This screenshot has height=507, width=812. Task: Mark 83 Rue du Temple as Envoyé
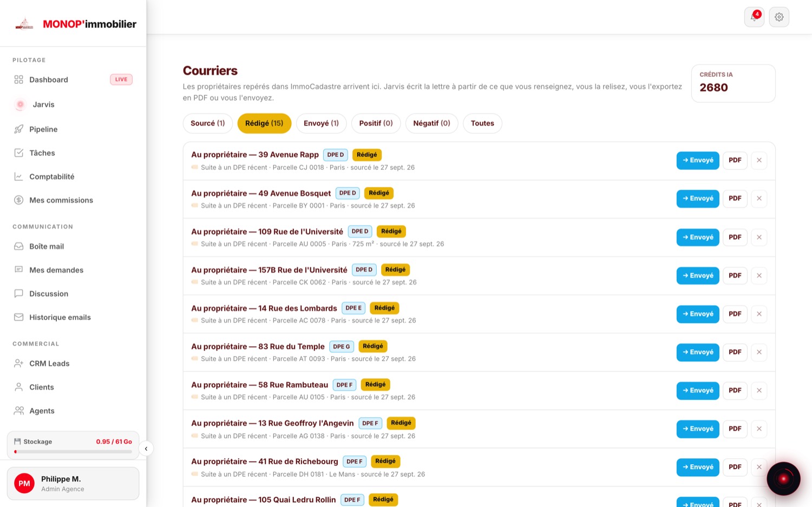pyautogui.click(x=698, y=352)
